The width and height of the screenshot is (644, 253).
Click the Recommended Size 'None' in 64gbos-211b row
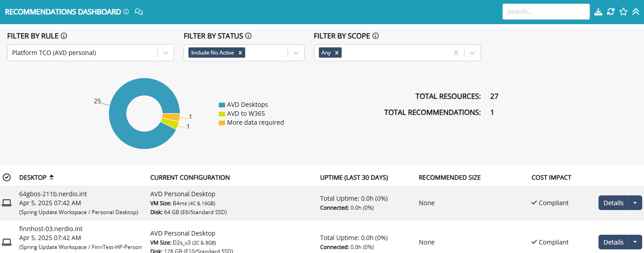[427, 203]
